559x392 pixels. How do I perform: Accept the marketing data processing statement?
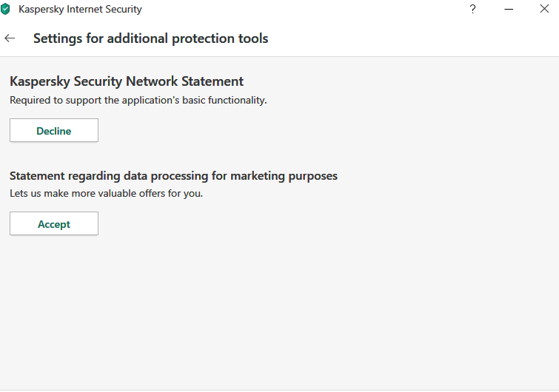[54, 224]
